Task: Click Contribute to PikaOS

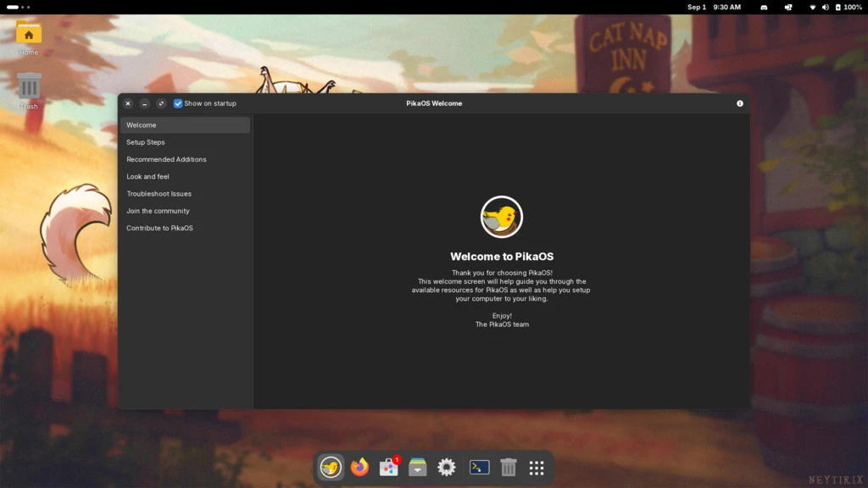Action: tap(159, 227)
